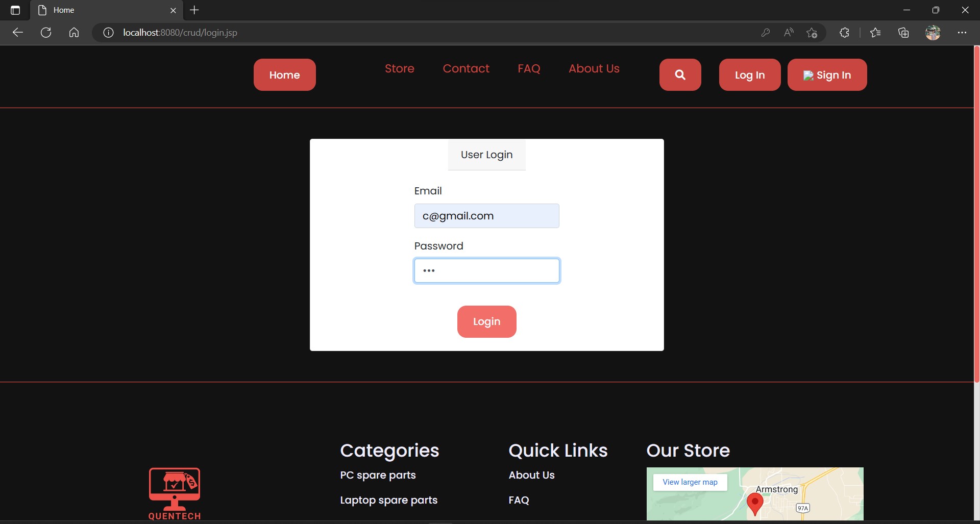Add this page to favorites via the star icon
The height and width of the screenshot is (524, 980).
tap(812, 32)
